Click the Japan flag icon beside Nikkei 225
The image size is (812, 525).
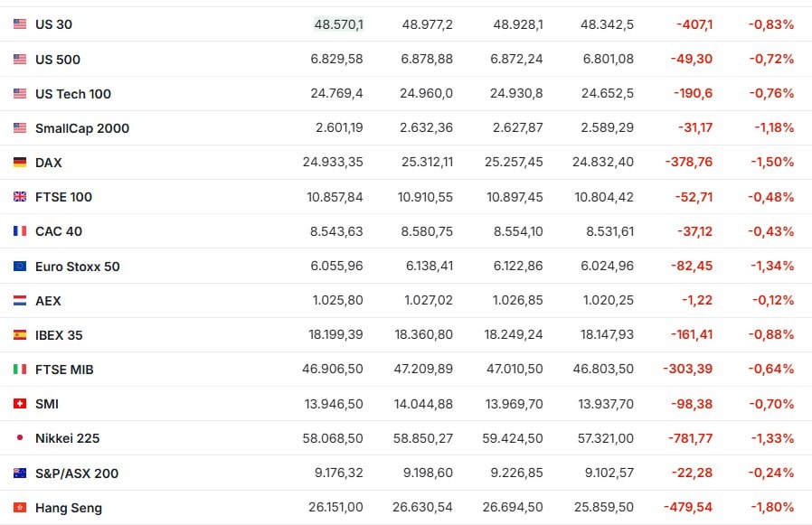(20, 438)
